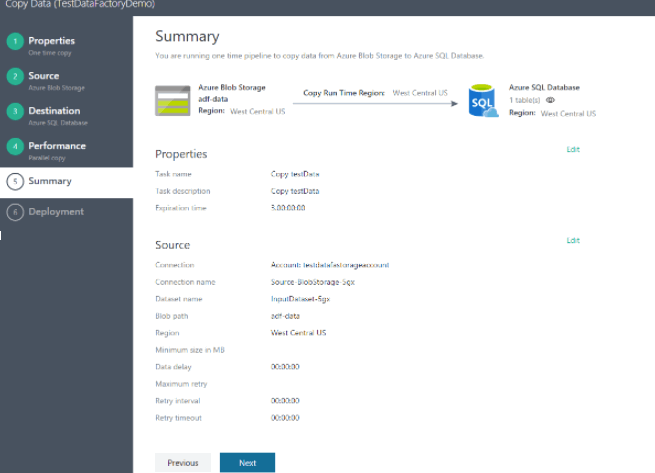This screenshot has height=473, width=655.
Task: Select the Deployment wizard step
Action: [x=66, y=212]
